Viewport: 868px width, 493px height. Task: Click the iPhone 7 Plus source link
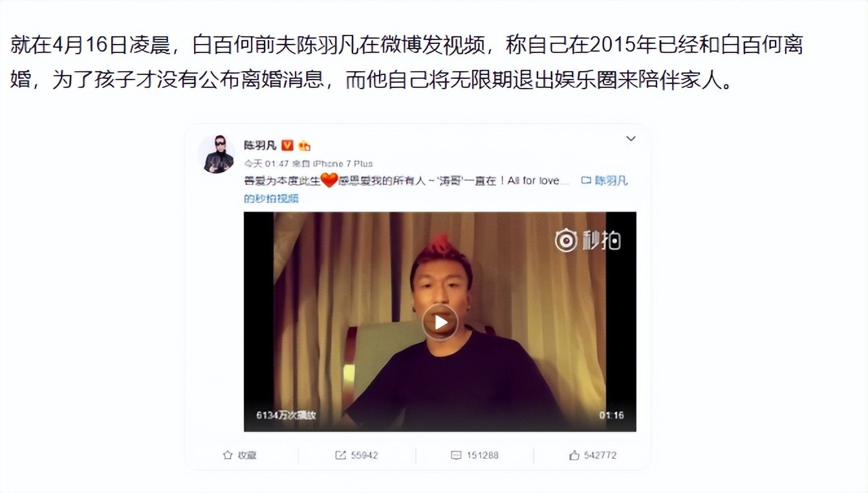pyautogui.click(x=343, y=164)
